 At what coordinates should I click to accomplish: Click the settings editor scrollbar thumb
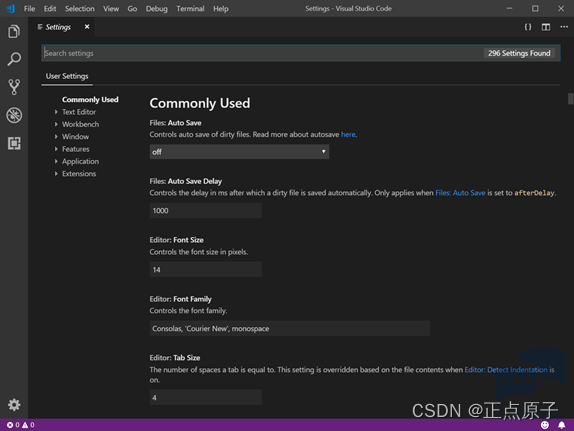click(570, 99)
